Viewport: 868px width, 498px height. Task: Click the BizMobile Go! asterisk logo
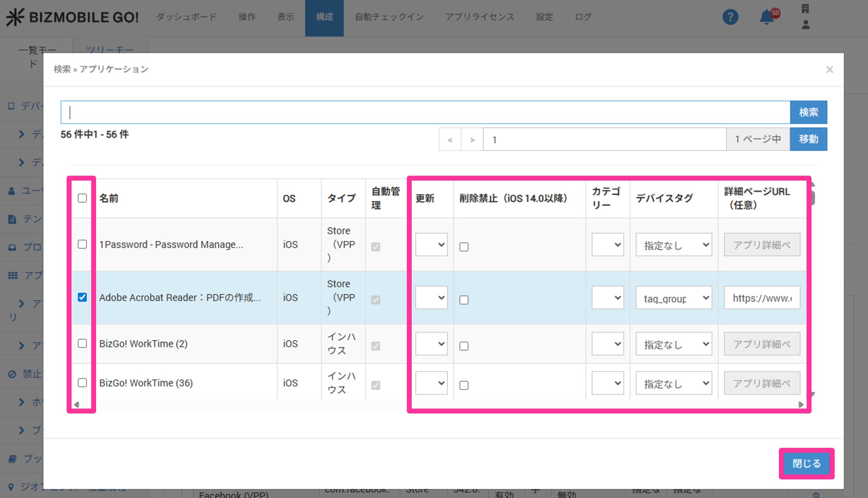click(15, 17)
